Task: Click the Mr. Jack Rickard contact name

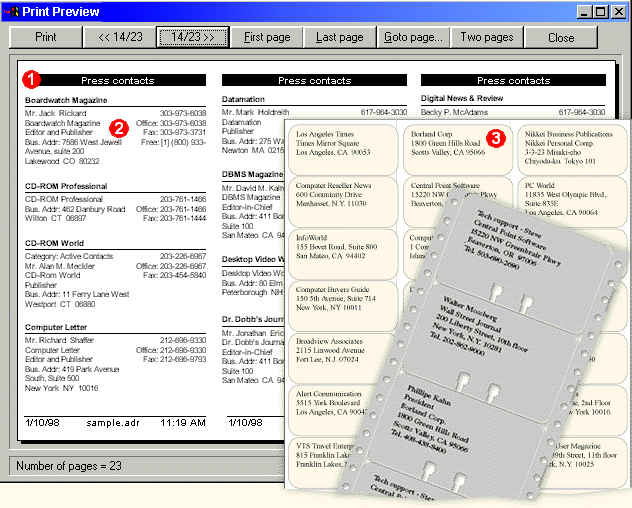Action: click(56, 113)
